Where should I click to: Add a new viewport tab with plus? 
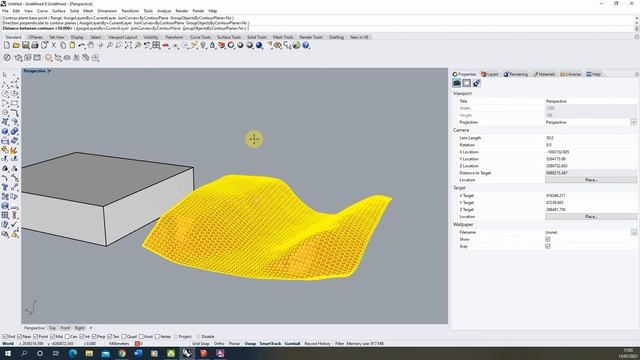pos(91,328)
